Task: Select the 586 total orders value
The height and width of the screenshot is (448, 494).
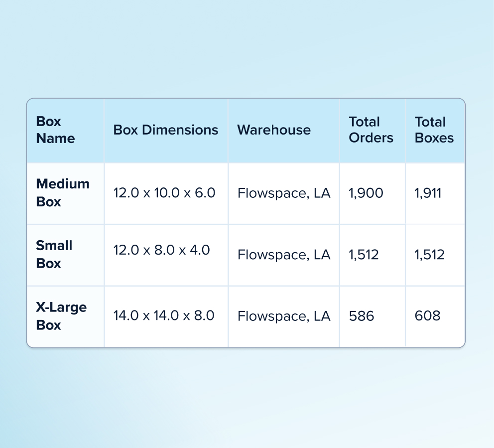Action: point(362,316)
